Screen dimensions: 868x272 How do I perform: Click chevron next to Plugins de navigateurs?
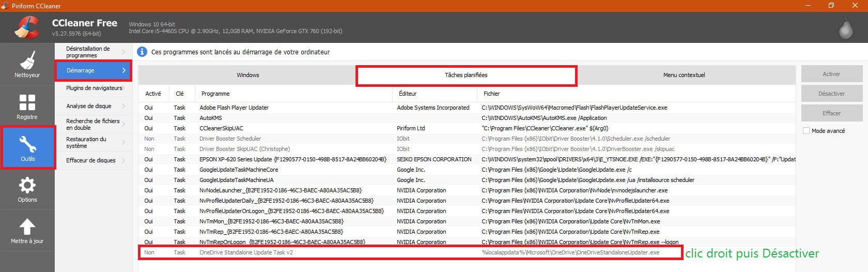click(123, 88)
